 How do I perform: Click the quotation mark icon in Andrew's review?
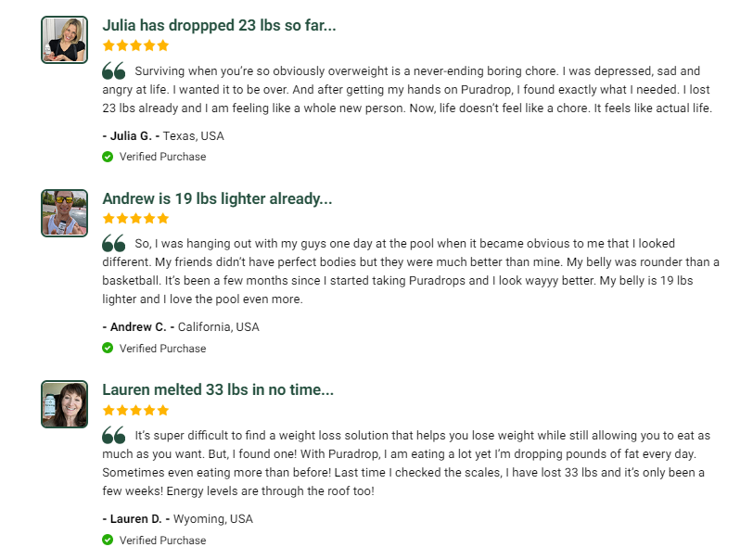(114, 244)
